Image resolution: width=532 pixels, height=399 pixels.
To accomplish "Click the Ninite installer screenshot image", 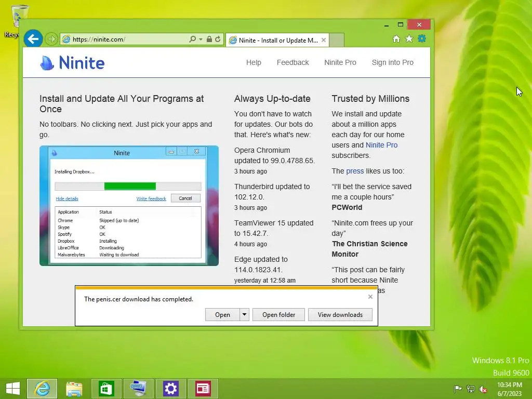I will click(x=129, y=206).
